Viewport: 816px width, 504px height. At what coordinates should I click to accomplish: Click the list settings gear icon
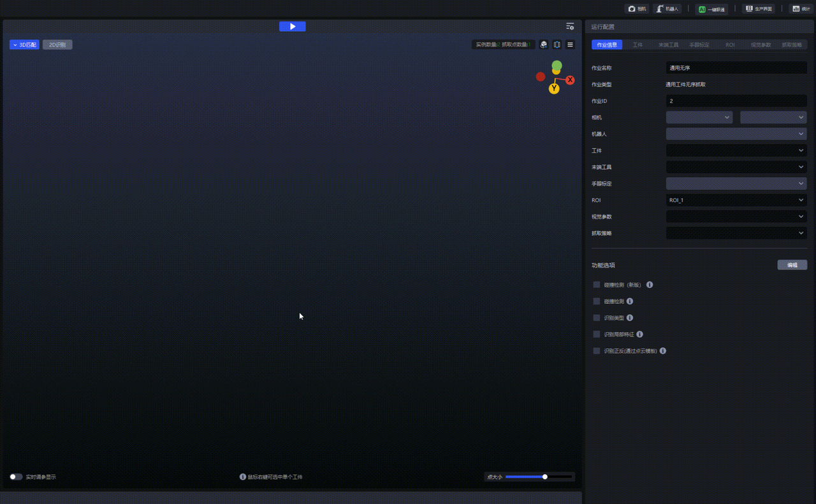[x=570, y=27]
